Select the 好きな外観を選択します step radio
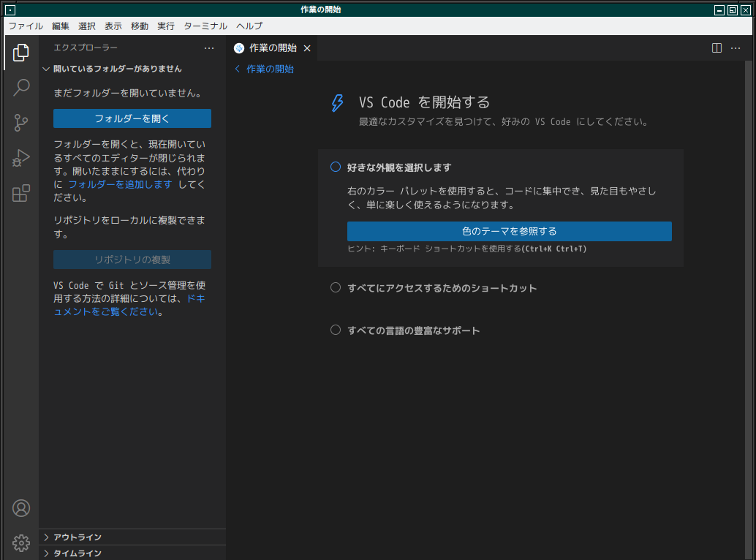This screenshot has width=756, height=560. (336, 167)
